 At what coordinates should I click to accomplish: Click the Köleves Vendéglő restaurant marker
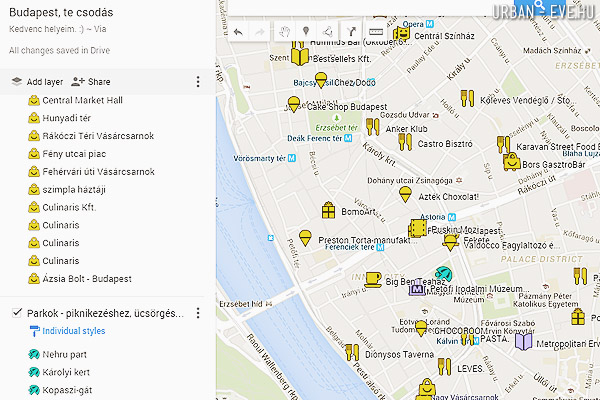467,98
